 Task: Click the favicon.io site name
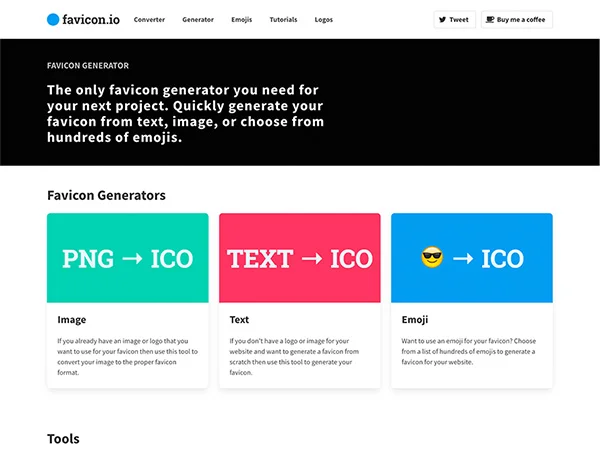click(91, 19)
